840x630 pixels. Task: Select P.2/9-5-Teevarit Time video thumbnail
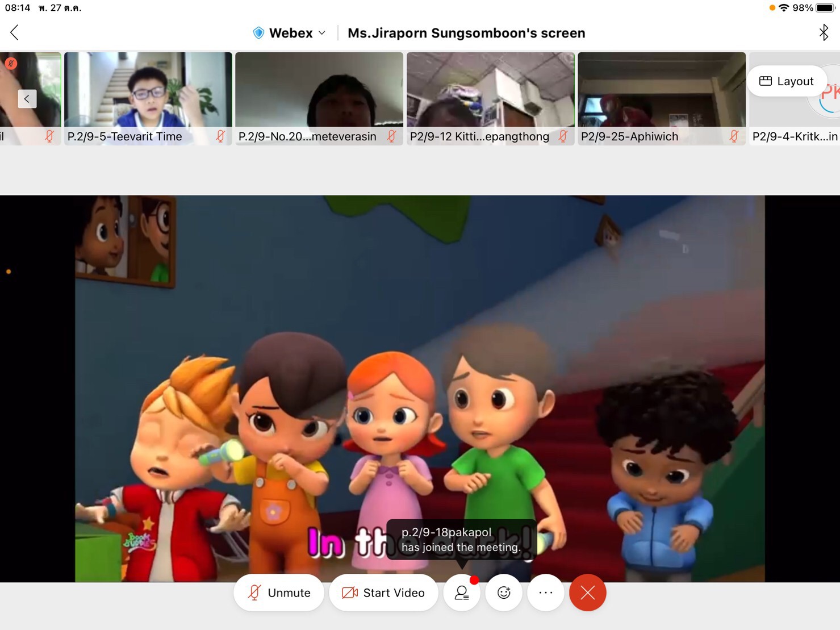(148, 98)
